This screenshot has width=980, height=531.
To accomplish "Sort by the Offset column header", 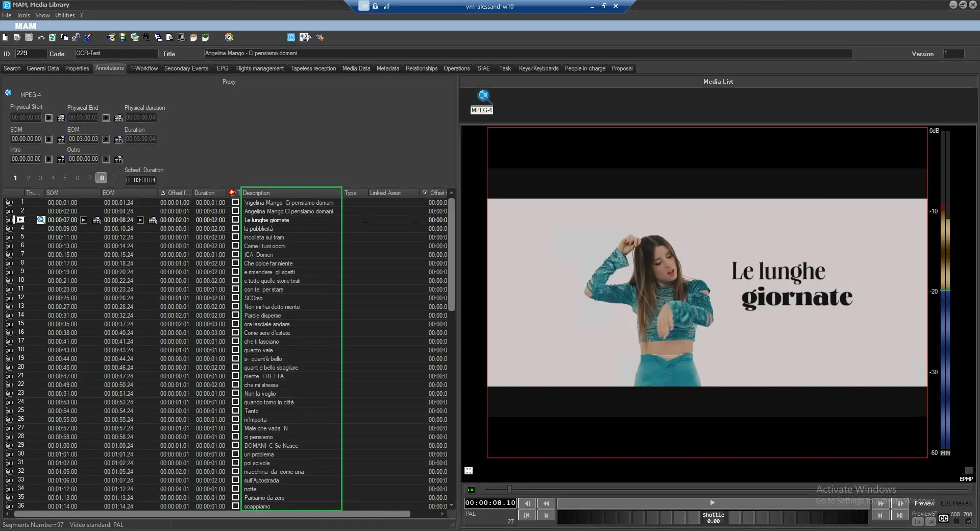I will [178, 193].
